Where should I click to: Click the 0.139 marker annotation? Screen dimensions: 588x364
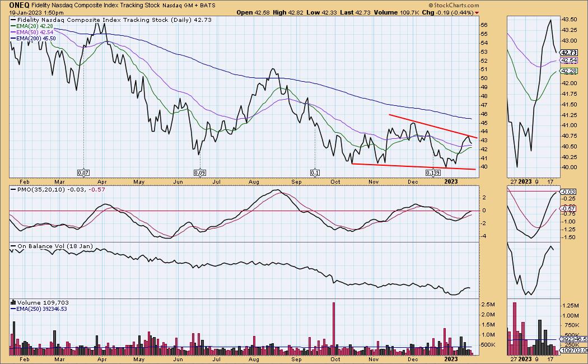pos(433,173)
